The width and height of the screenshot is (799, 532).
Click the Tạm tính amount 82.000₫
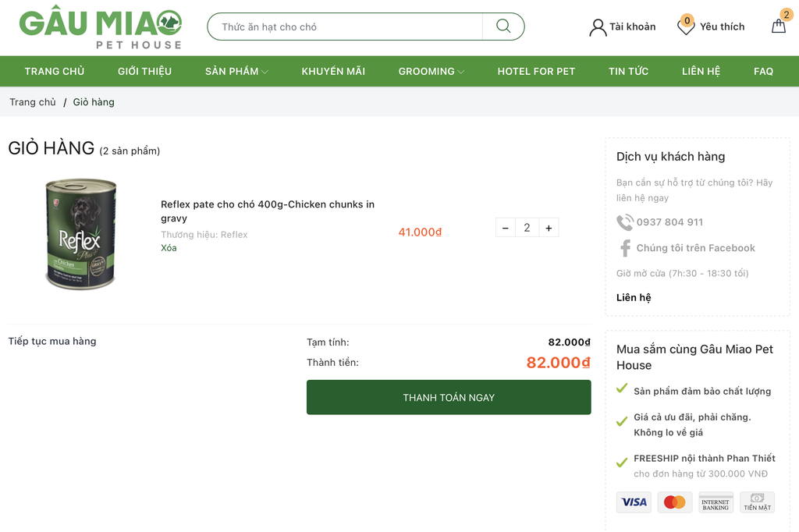(x=569, y=342)
